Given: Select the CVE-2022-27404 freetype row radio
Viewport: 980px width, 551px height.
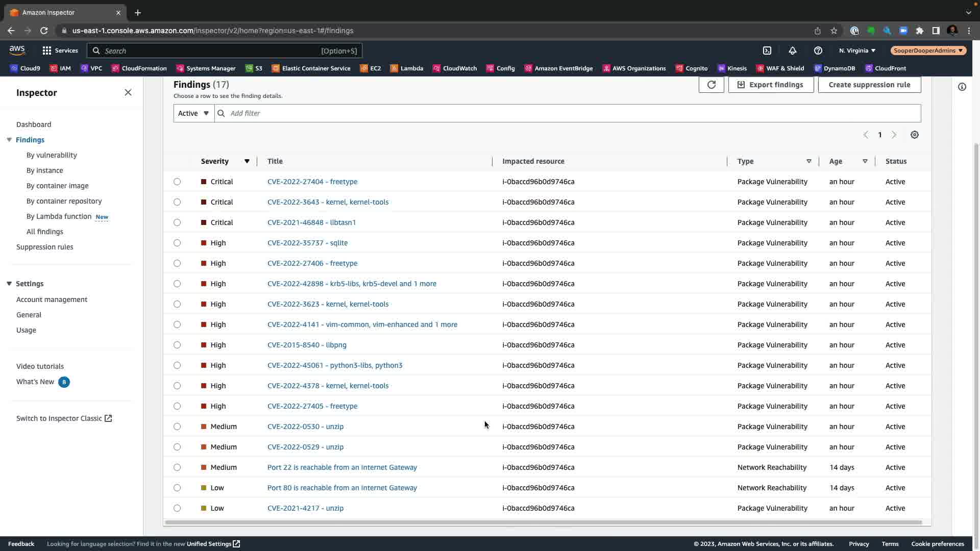Looking at the screenshot, I should coord(177,182).
